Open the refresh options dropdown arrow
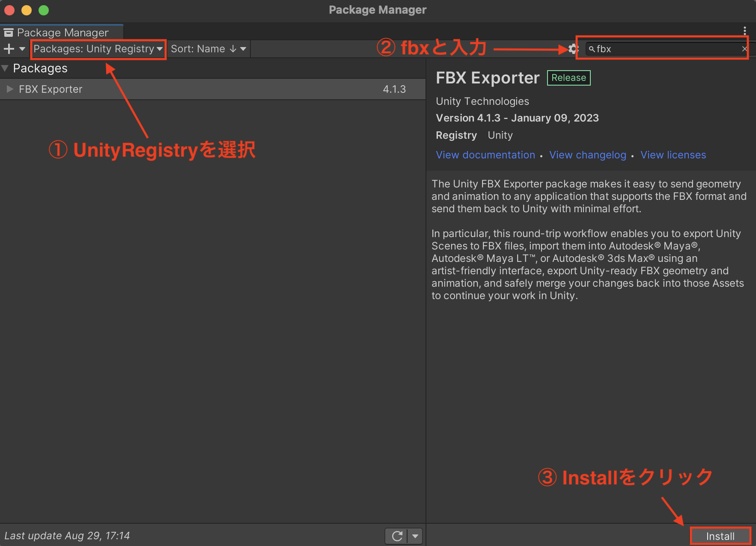756x546 pixels. click(414, 535)
